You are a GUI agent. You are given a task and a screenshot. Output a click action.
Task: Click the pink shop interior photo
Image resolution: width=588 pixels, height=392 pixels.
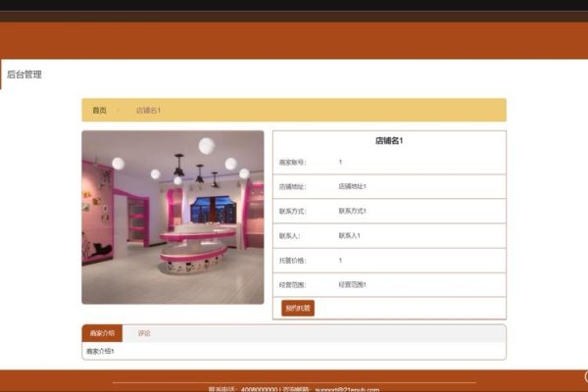tap(172, 217)
